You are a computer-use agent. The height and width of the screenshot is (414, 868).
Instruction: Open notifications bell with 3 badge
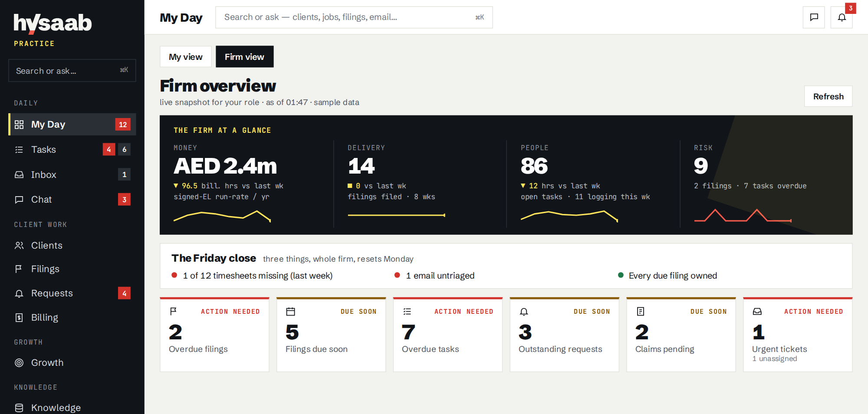tap(842, 17)
